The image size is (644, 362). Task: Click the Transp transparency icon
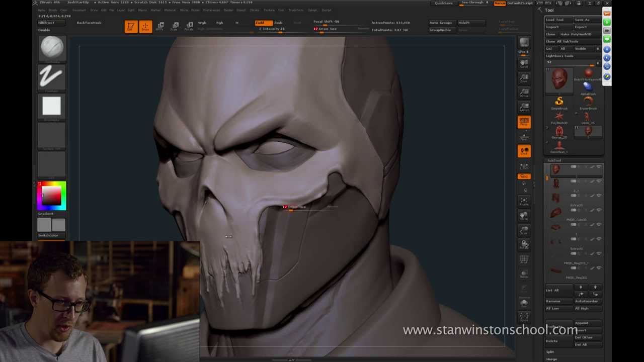tap(524, 274)
